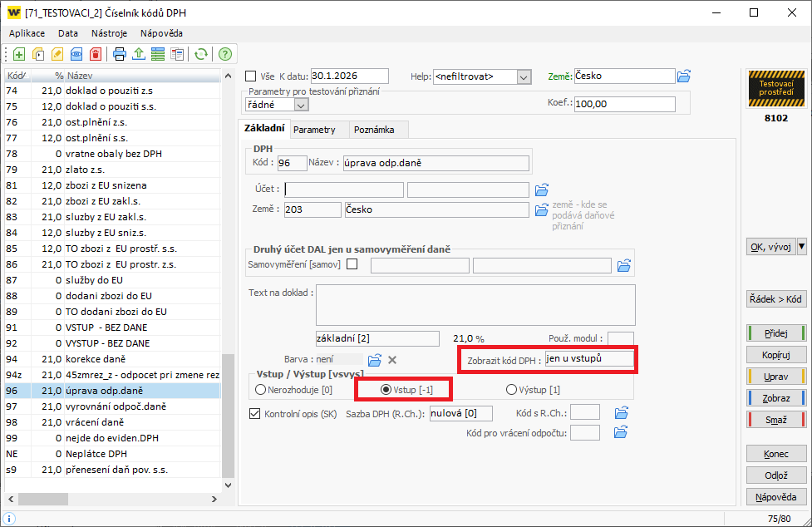Open the Nástroje menu
The width and height of the screenshot is (812, 527).
point(109,33)
